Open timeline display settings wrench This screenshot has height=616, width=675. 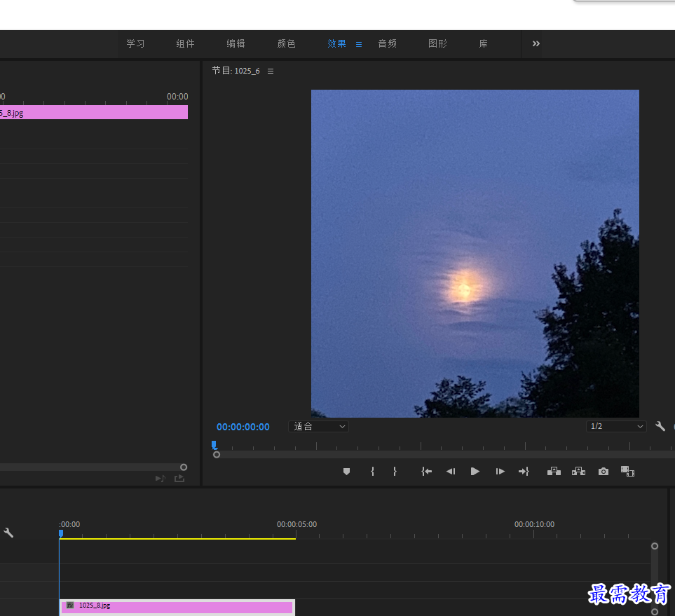(8, 533)
